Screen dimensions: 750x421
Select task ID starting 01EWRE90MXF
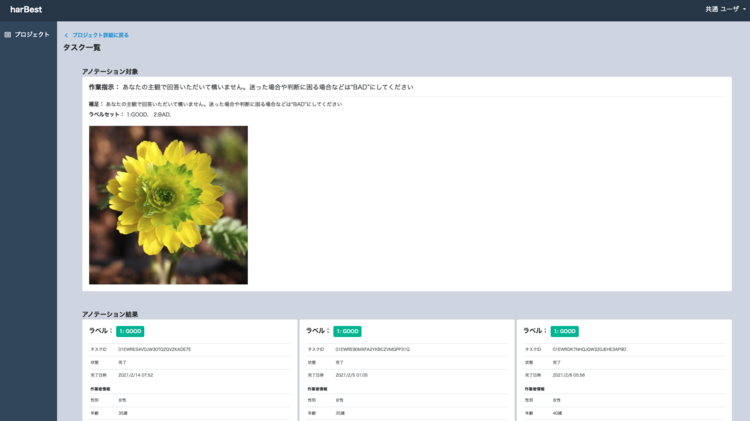pyautogui.click(x=372, y=349)
